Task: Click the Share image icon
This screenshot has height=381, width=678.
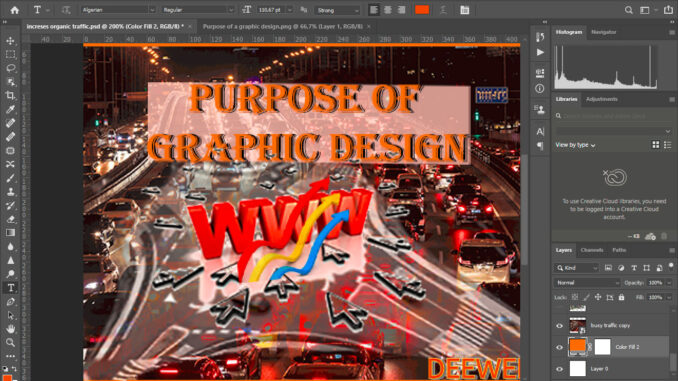Action: pyautogui.click(x=668, y=10)
